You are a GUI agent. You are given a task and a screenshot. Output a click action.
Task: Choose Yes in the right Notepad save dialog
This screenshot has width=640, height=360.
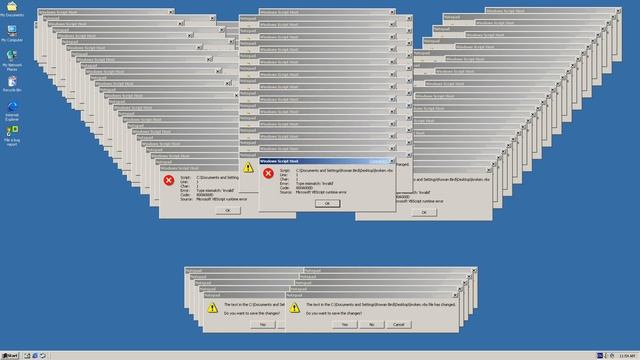[x=345, y=324]
